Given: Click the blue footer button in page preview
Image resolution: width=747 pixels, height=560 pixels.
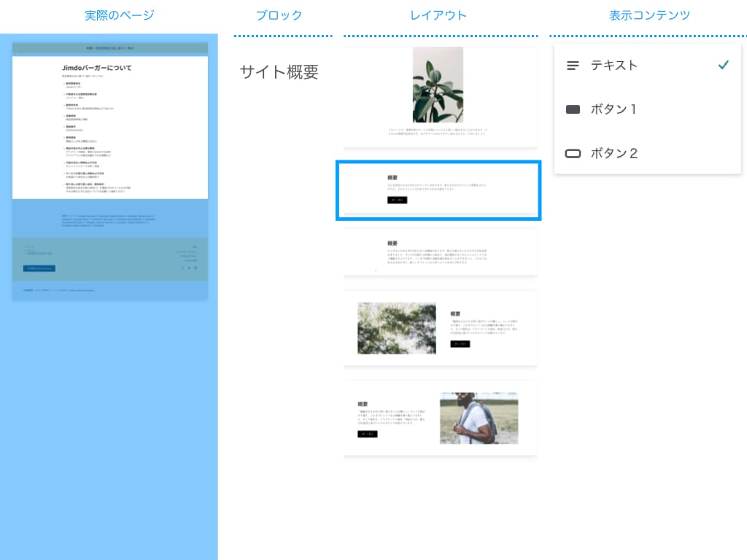Looking at the screenshot, I should pyautogui.click(x=39, y=268).
